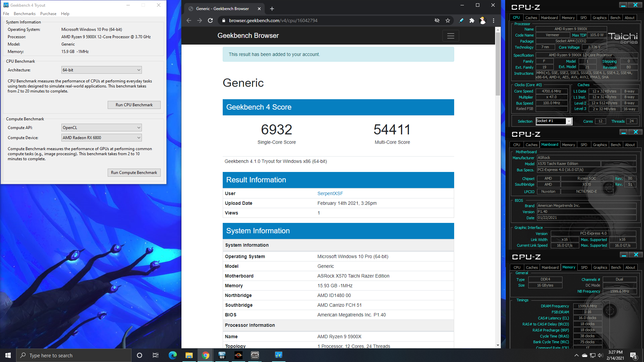Image resolution: width=644 pixels, height=362 pixels.
Task: Select SPD tab in middle CPU-Z window
Action: click(584, 145)
